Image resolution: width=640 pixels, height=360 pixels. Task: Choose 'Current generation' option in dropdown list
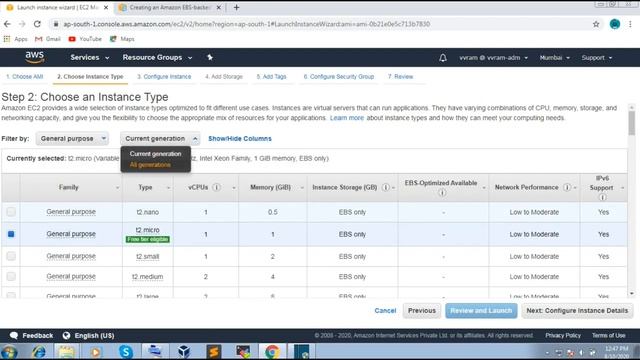[x=155, y=154]
